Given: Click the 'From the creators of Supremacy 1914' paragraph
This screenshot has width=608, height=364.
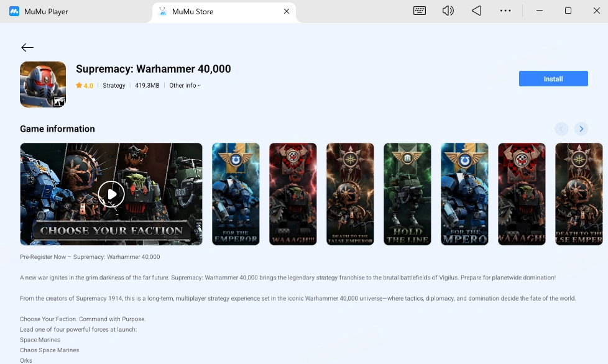Looking at the screenshot, I should point(298,298).
